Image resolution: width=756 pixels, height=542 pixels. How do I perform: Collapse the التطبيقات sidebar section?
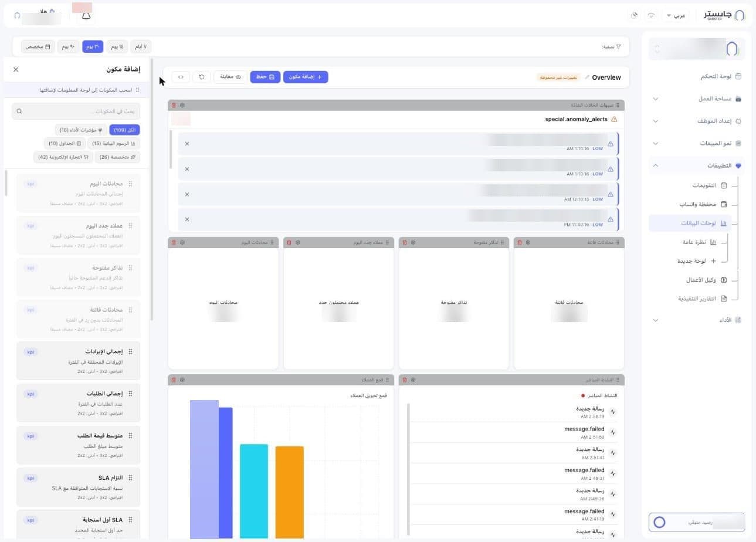click(x=696, y=165)
